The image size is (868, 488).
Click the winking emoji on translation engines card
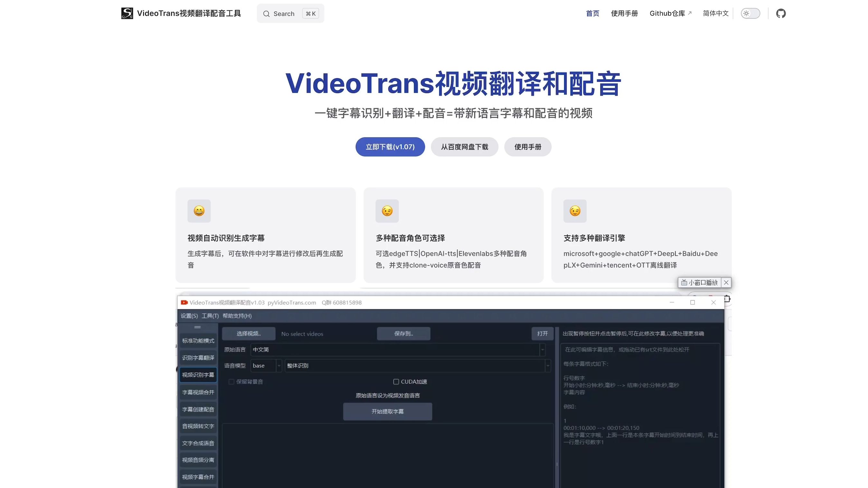tap(575, 211)
